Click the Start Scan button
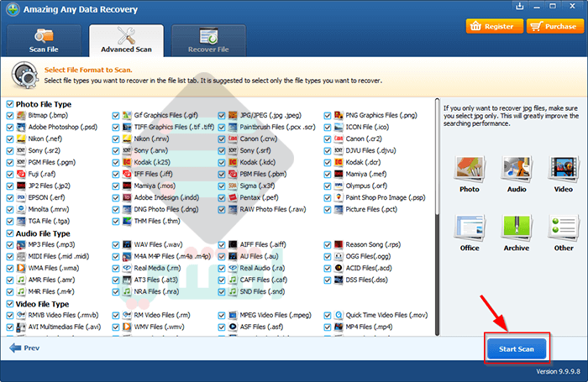Image resolution: width=588 pixels, height=382 pixels. (x=517, y=349)
